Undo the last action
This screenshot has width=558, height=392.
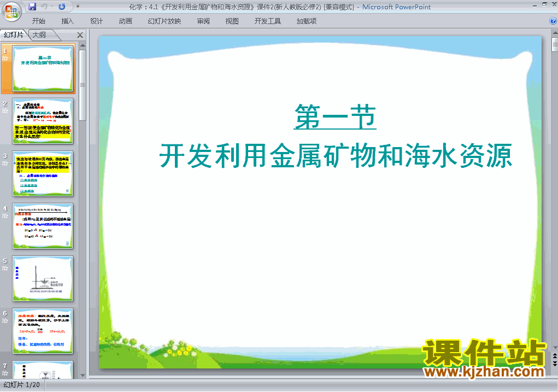(44, 7)
